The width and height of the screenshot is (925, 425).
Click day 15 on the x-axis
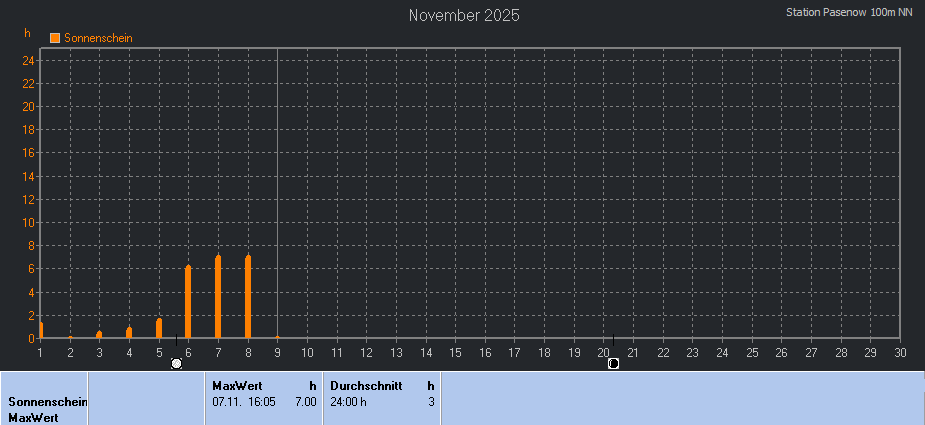pos(455,352)
